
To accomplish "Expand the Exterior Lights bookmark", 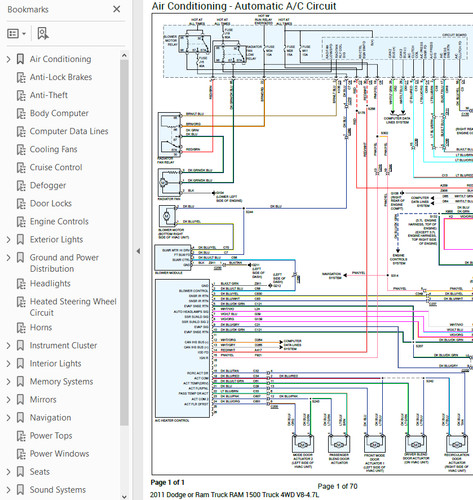I will coord(8,240).
